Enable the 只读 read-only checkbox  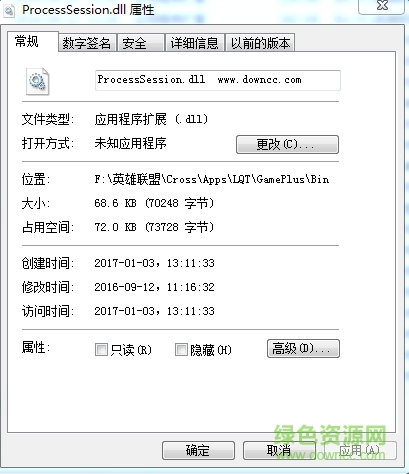(101, 350)
